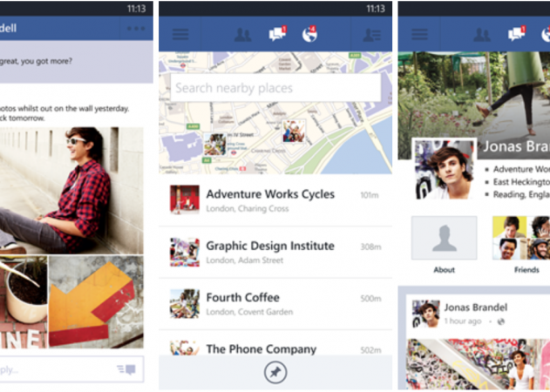Viewport: 550px width, 392px height.
Task: Focus the Search nearby places field
Action: click(x=275, y=88)
